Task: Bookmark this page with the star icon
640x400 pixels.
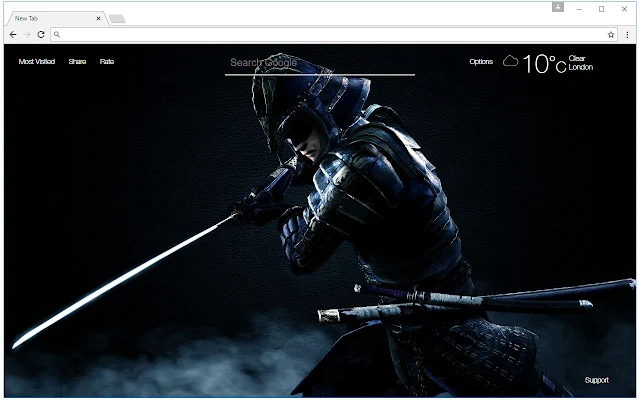Action: click(611, 35)
